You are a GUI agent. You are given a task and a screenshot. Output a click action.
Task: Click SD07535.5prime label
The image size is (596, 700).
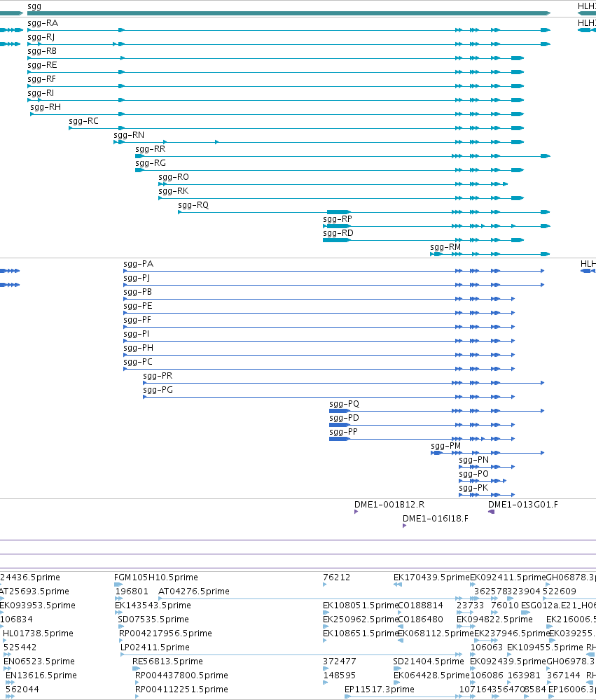click(x=153, y=619)
